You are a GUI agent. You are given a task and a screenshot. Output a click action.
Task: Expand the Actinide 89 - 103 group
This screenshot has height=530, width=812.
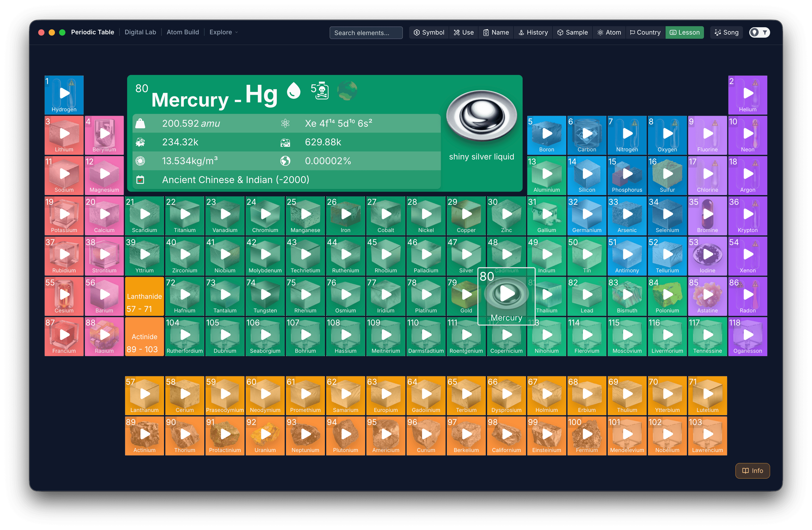(144, 337)
